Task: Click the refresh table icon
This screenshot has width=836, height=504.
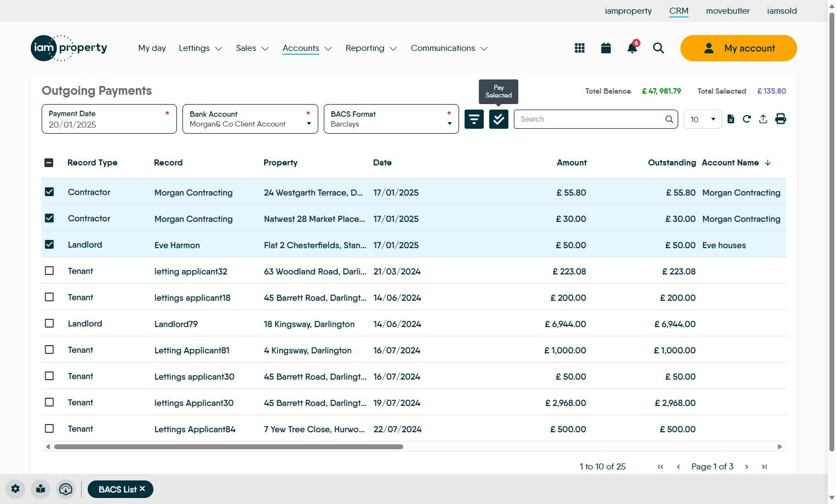Action: [747, 119]
